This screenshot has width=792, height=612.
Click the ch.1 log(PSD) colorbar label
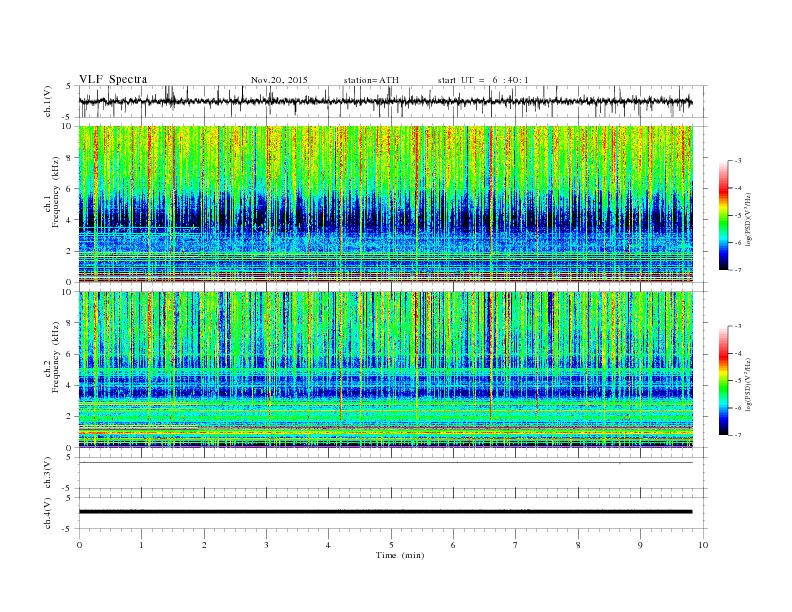point(748,219)
